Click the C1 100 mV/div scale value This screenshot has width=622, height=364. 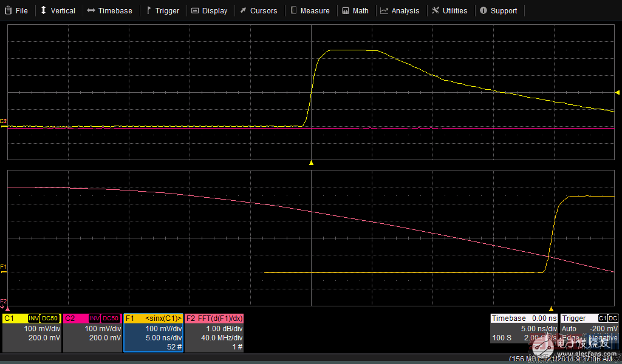pyautogui.click(x=42, y=329)
